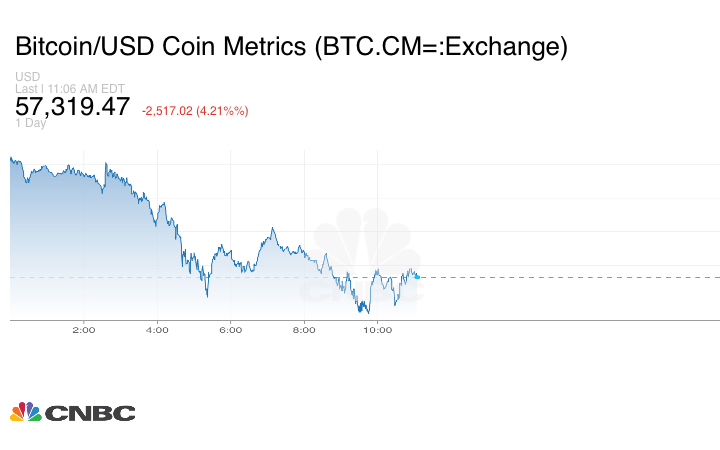Click the CNBC wordmark beside the peacock
Viewport: 720px width, 450px height.
pos(90,413)
